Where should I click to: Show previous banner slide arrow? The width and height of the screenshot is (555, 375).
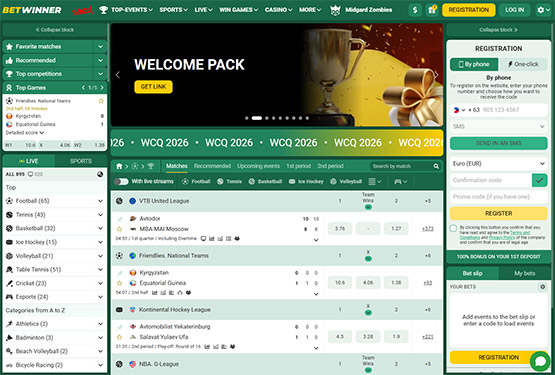(x=118, y=75)
